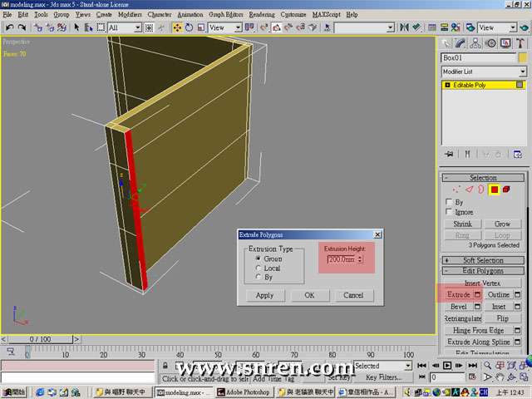Open the Material Editor from the toolbar
Image resolution: width=532 pixels, height=399 pixels.
(x=456, y=27)
